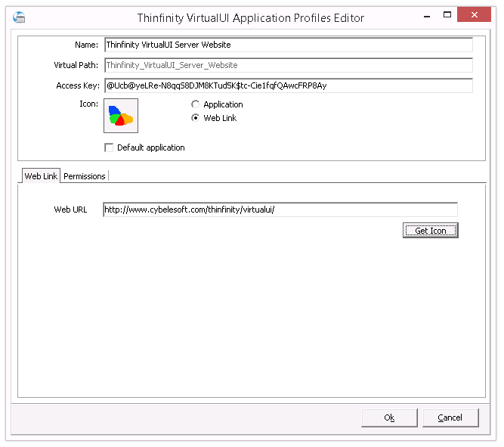Screen dimensions: 504x447
Task: Minimize the Profiles Editor window
Action: [427, 15]
